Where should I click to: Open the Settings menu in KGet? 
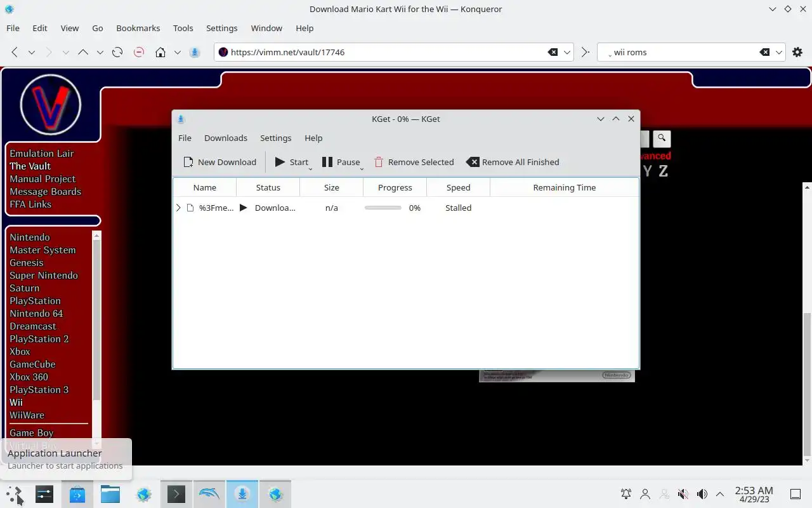pos(275,138)
